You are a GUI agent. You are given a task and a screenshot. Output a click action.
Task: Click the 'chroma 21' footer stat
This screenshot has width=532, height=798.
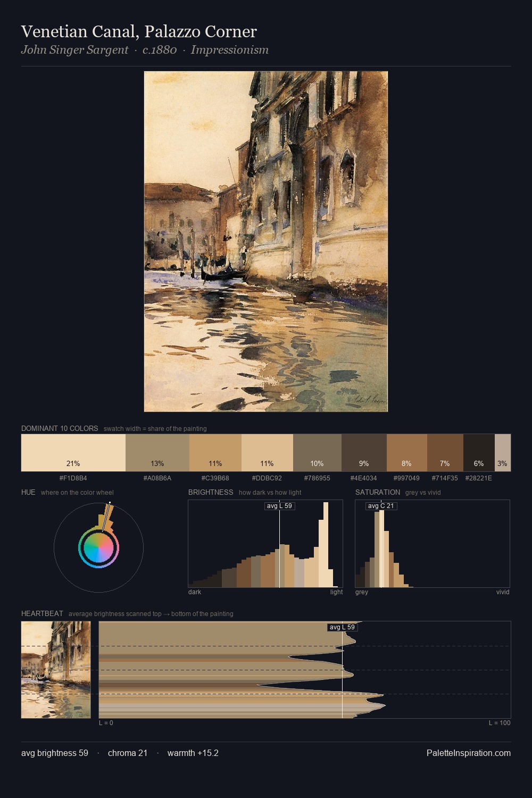(128, 753)
